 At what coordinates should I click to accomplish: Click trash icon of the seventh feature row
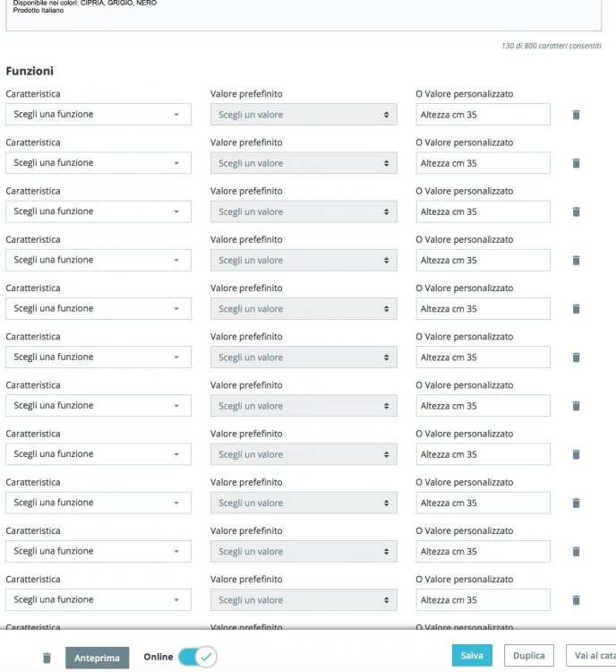576,406
